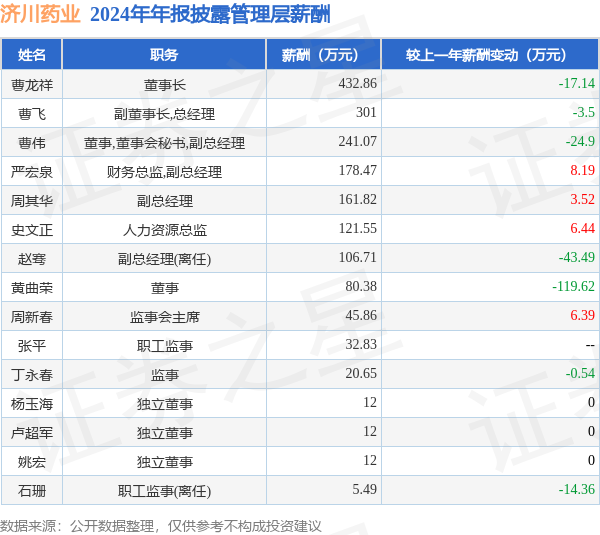Select the name 赵骞
The image size is (600, 535).
coord(32,259)
